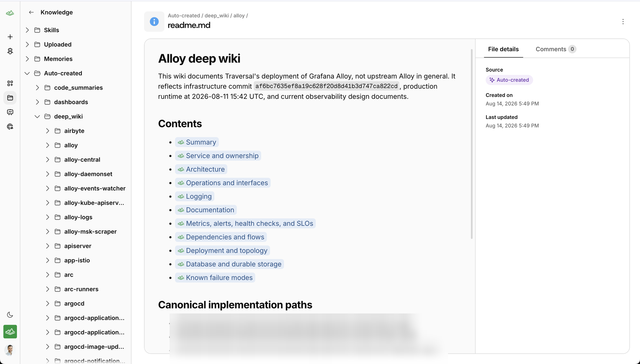Select the alloy-events-watcher folder icon
The image size is (640, 364).
[x=58, y=188]
